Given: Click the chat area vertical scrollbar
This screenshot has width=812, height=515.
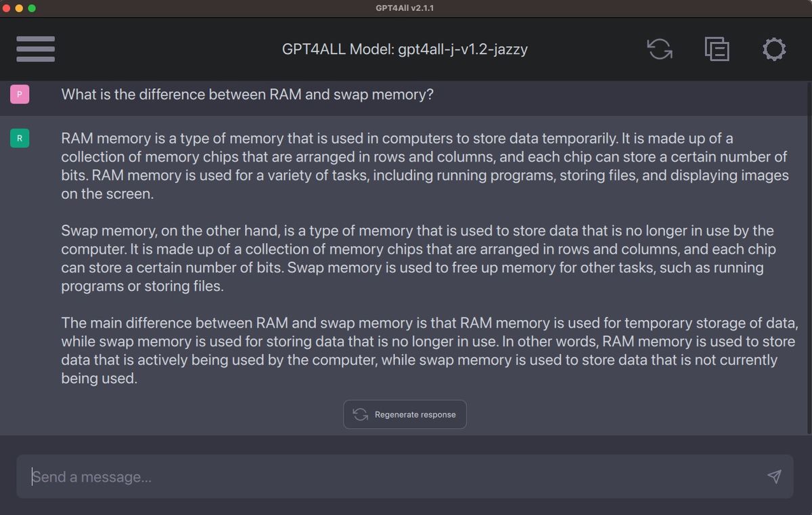Looking at the screenshot, I should pyautogui.click(x=809, y=257).
